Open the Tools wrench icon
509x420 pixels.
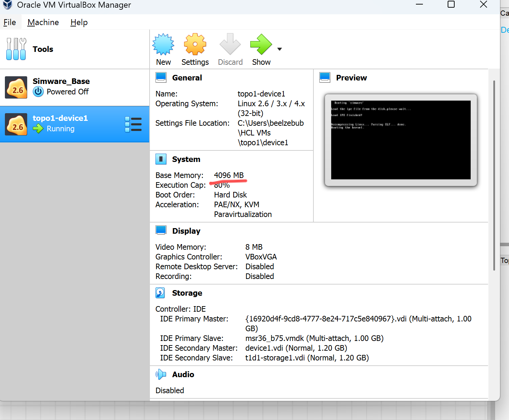16,49
